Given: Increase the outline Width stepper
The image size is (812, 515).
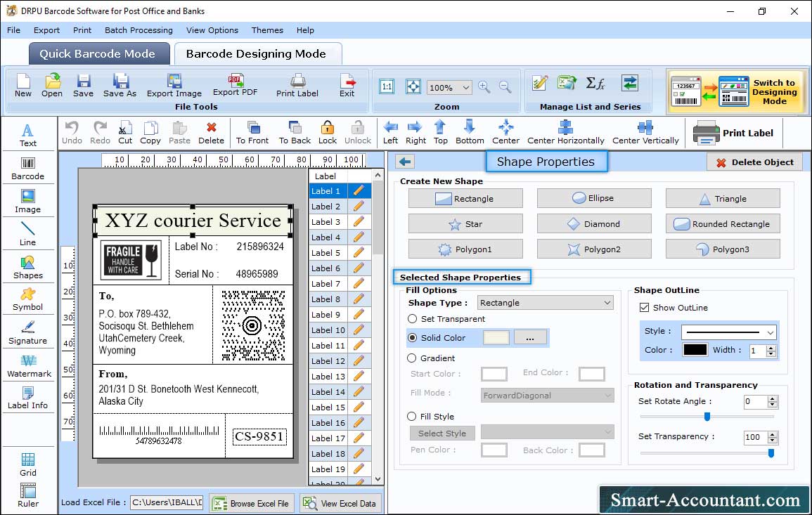Looking at the screenshot, I should pyautogui.click(x=771, y=348).
